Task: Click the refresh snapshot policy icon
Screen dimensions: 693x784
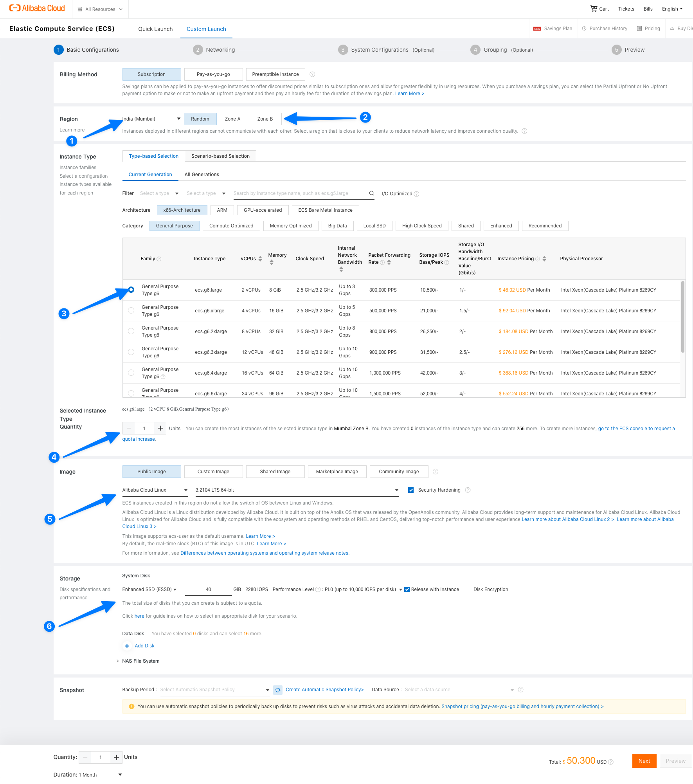Action: point(277,690)
